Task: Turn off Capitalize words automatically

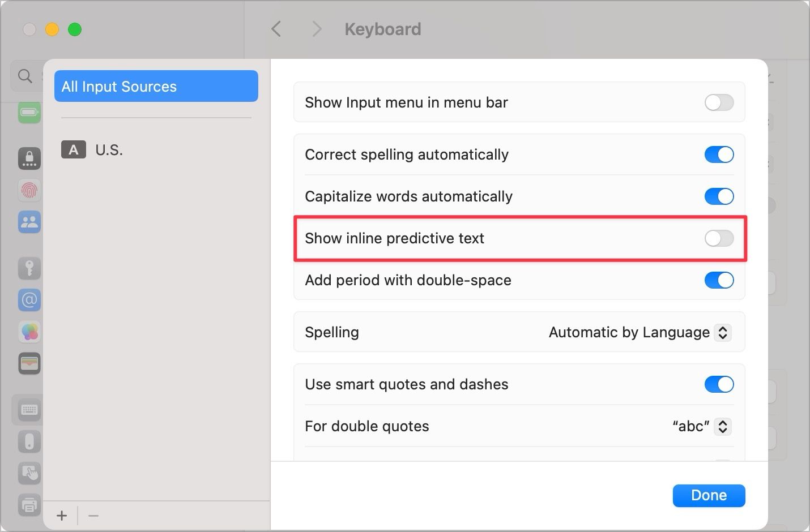Action: pos(718,196)
